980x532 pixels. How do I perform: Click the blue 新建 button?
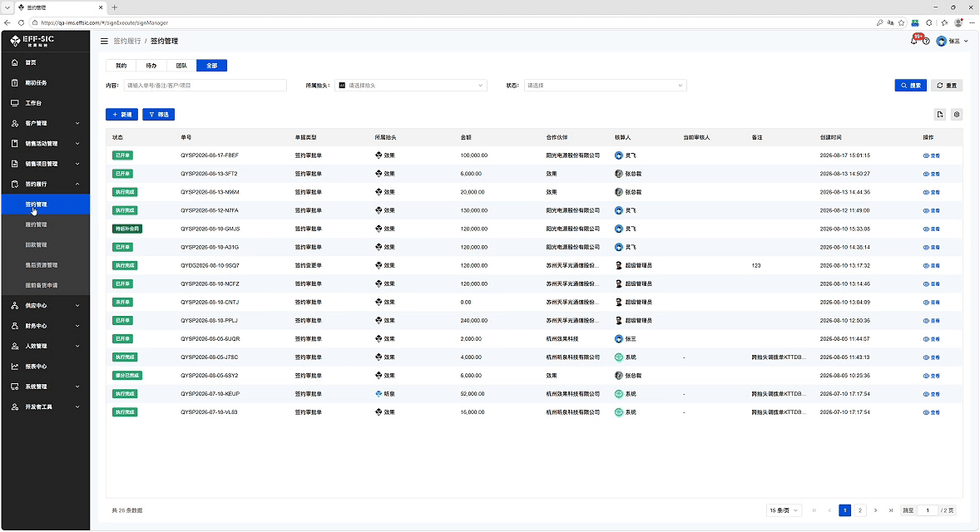click(x=121, y=114)
